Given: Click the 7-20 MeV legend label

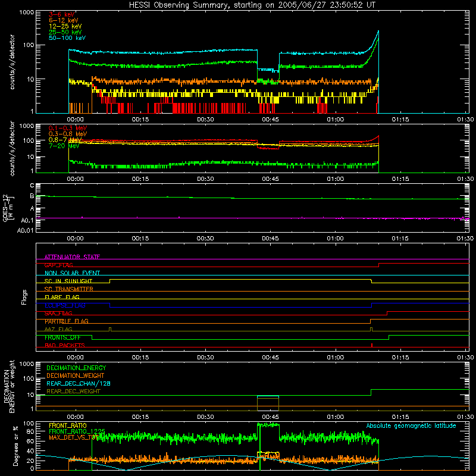Looking at the screenshot, I should (64, 146).
